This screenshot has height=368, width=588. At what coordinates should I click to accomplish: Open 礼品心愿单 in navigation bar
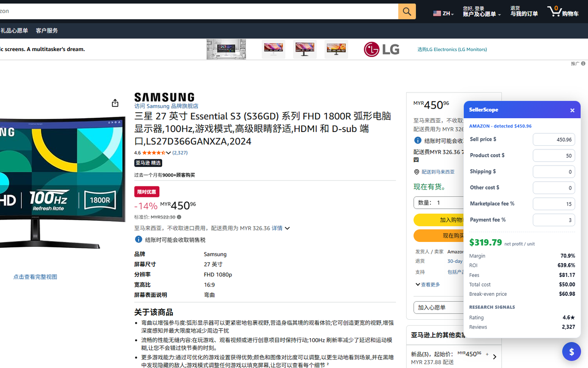[14, 31]
